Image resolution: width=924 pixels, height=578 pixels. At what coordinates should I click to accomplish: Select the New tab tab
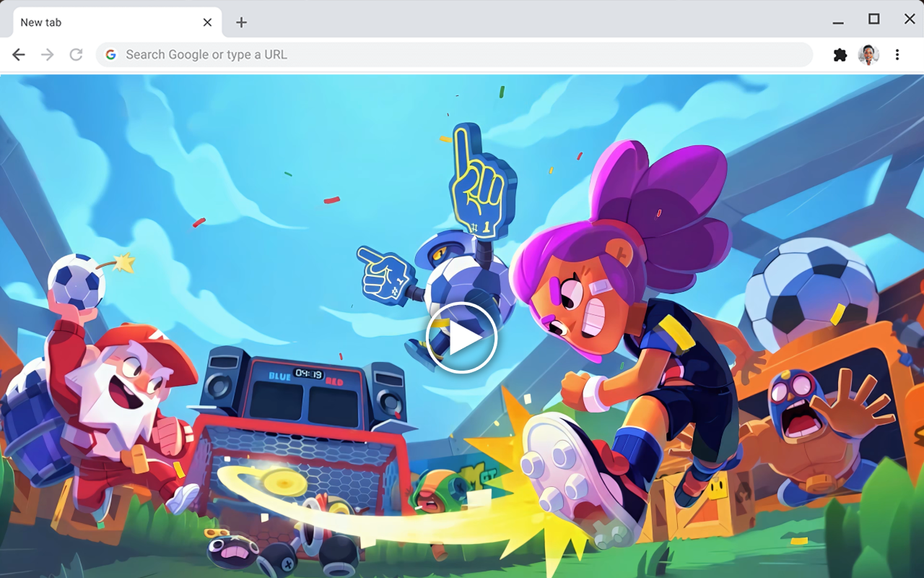tap(118, 22)
